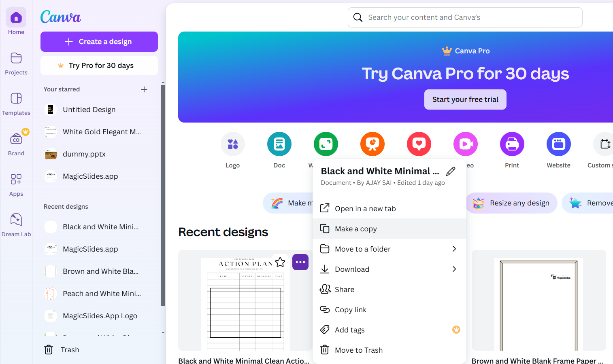Click Try Pro for 30 days

[99, 66]
